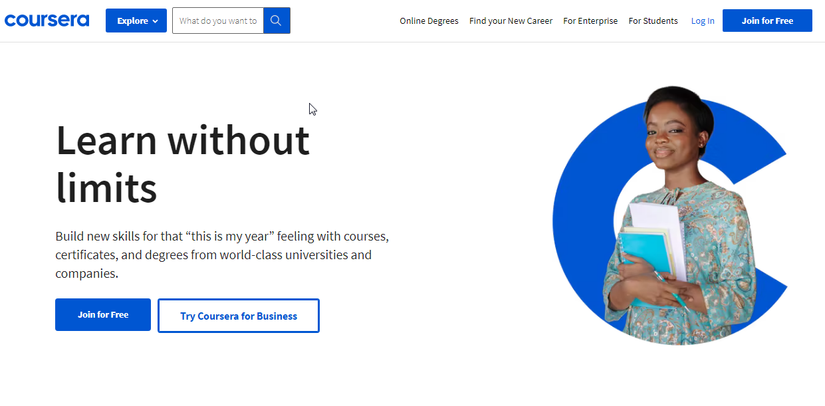Click the magnifying glass search icon
This screenshot has height=406, width=825.
pos(277,20)
